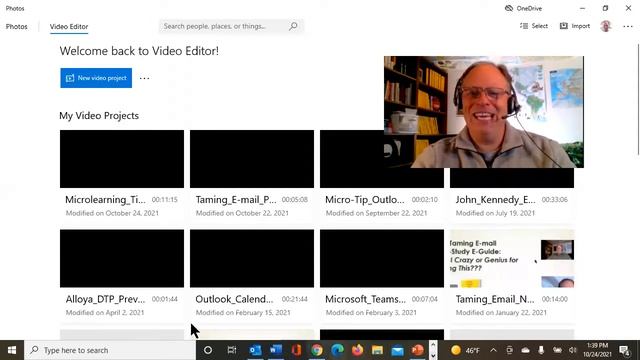Open the Taming_Email_N... project thumbnail

[x=512, y=258]
